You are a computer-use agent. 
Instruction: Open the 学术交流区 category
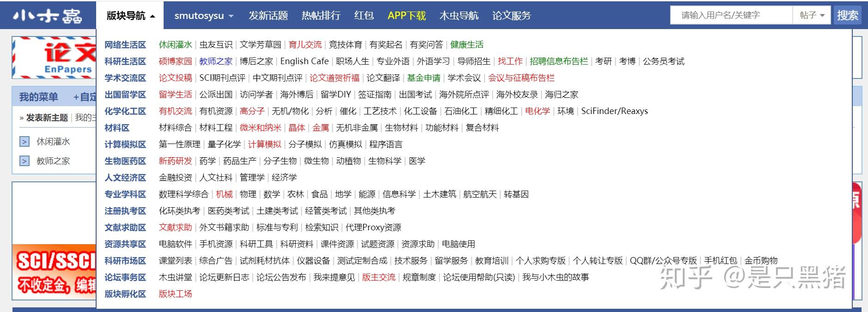pos(125,78)
